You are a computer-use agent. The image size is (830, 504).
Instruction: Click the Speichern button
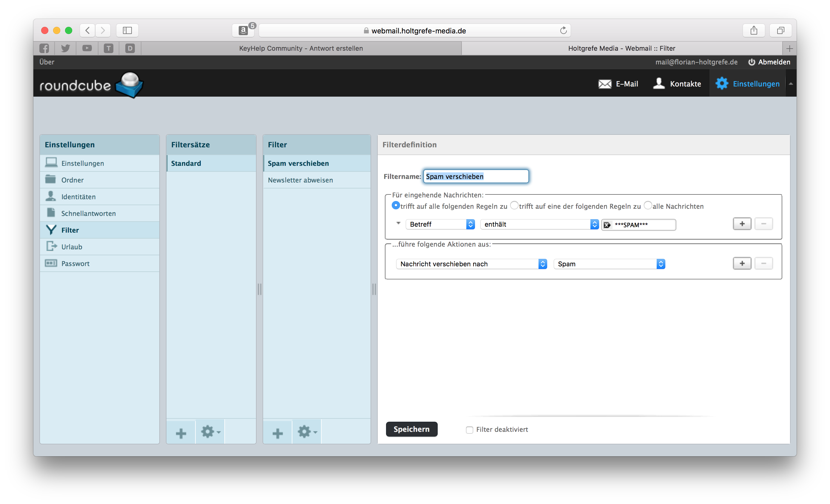coord(411,429)
